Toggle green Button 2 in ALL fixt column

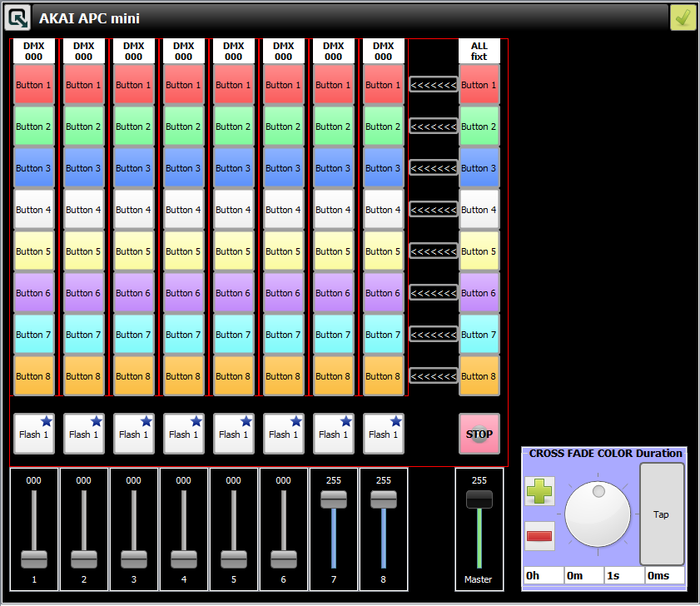479,127
